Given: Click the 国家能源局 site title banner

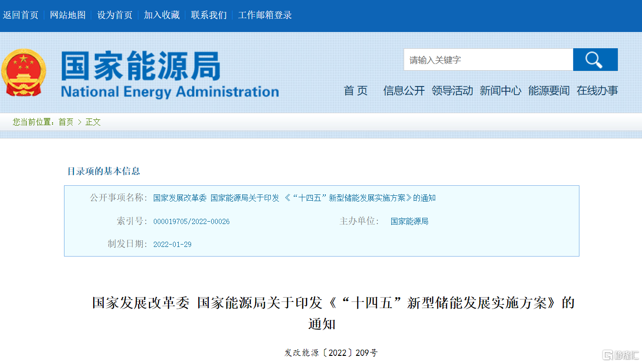Looking at the screenshot, I should click(170, 74).
